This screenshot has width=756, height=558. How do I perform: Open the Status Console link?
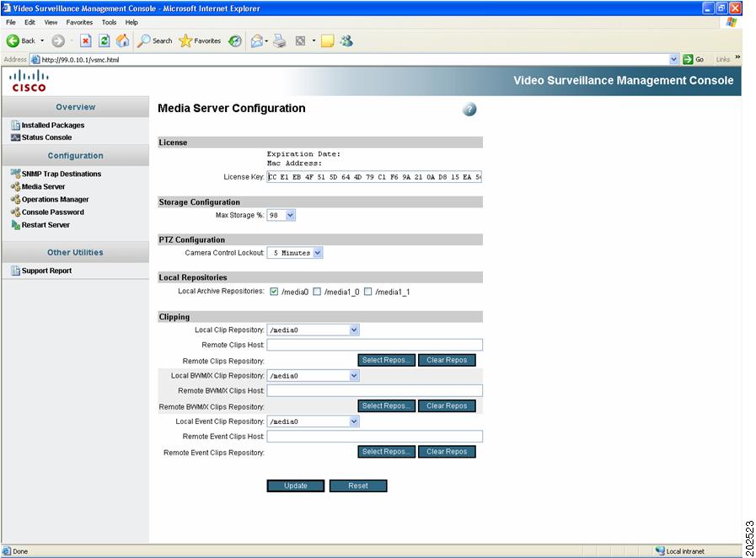coord(46,137)
